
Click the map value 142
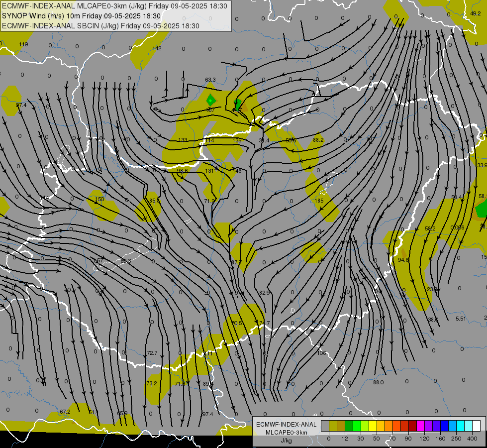click(157, 48)
